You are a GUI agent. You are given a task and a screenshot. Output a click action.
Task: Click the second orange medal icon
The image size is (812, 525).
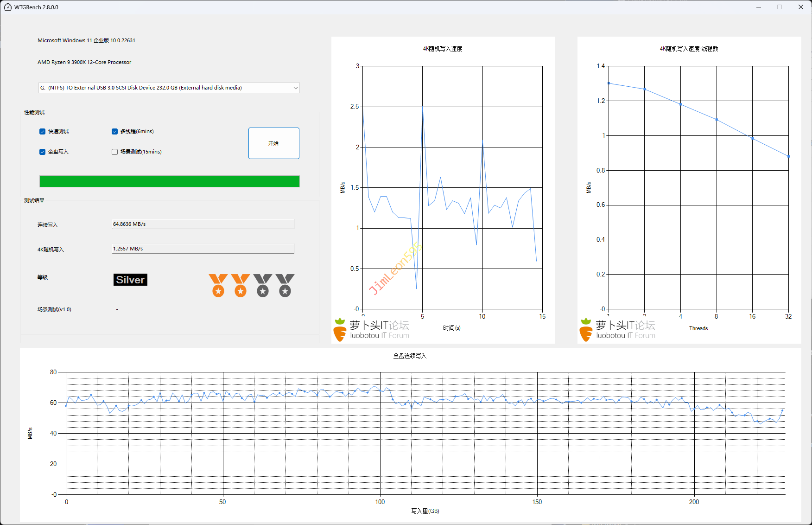point(240,285)
